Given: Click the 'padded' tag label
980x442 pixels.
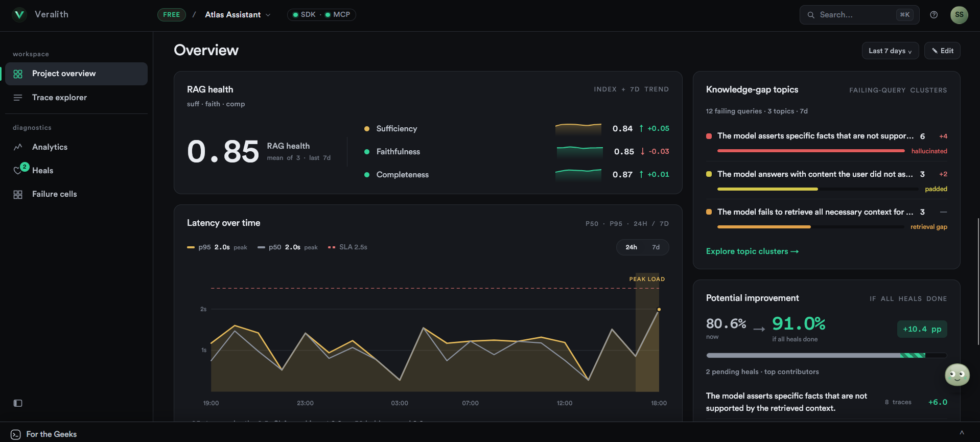Looking at the screenshot, I should tap(936, 189).
